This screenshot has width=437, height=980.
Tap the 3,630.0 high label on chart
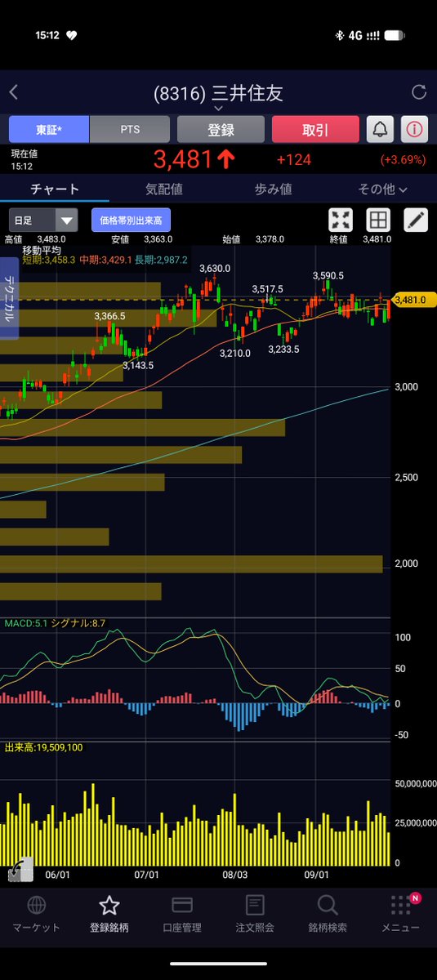[215, 268]
